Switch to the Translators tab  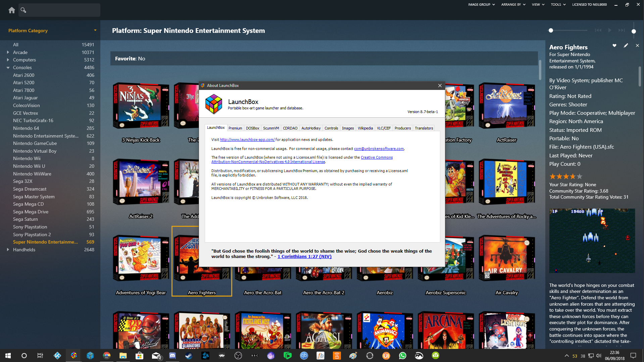pos(424,128)
